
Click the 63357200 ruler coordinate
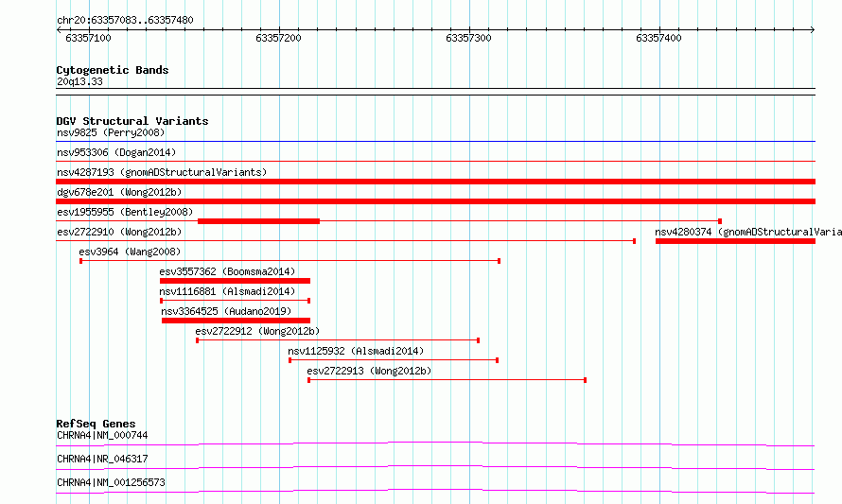click(278, 38)
